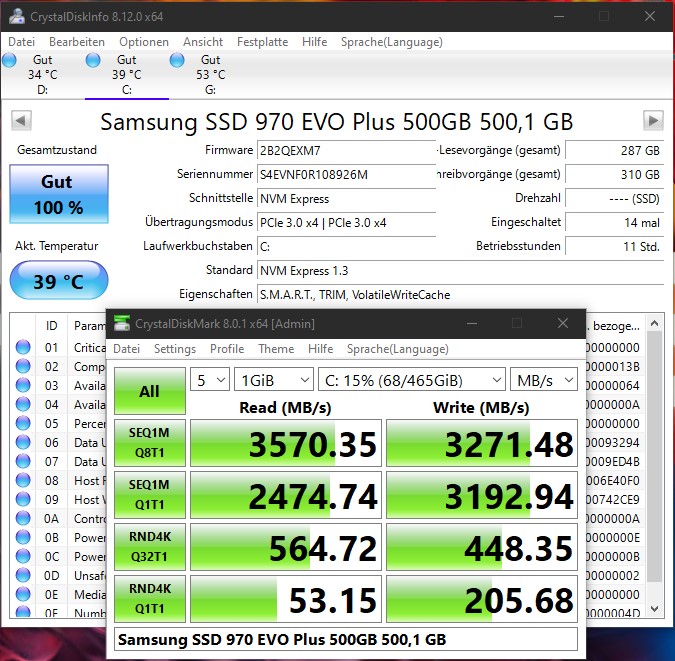Click the SMART list scrollbar down arrow

coord(654,609)
